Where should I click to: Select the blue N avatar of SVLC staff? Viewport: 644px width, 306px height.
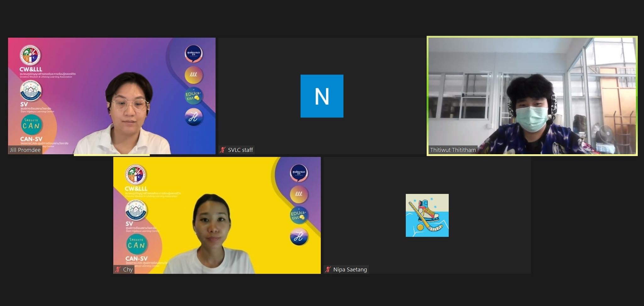click(322, 96)
